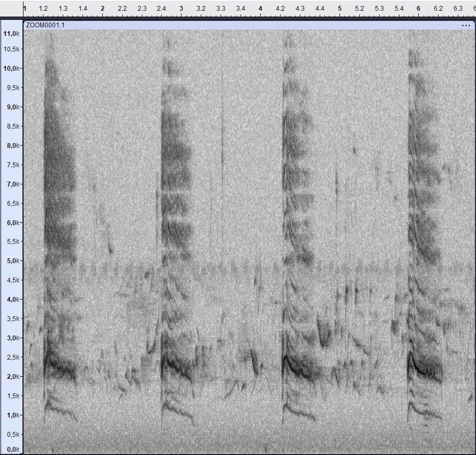Click the 6.2 tick on the time ruler

438,9
